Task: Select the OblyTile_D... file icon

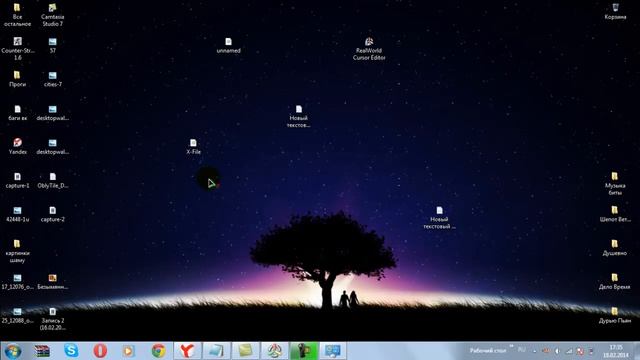Action: (x=53, y=180)
